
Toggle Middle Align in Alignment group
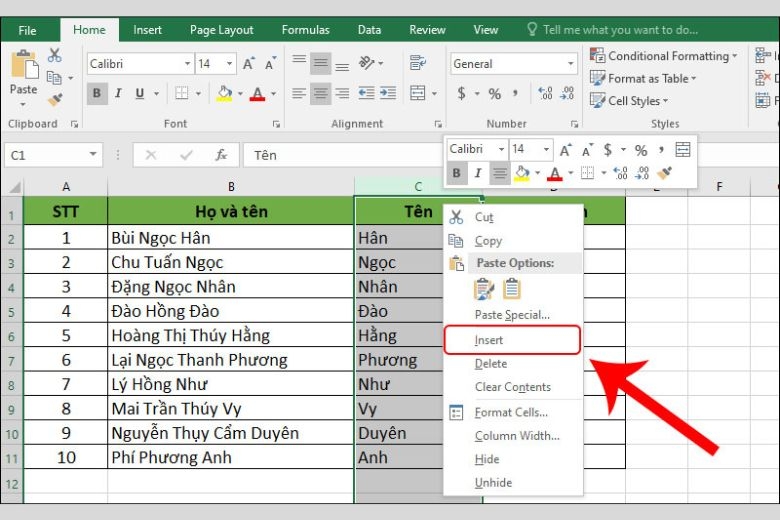click(321, 63)
